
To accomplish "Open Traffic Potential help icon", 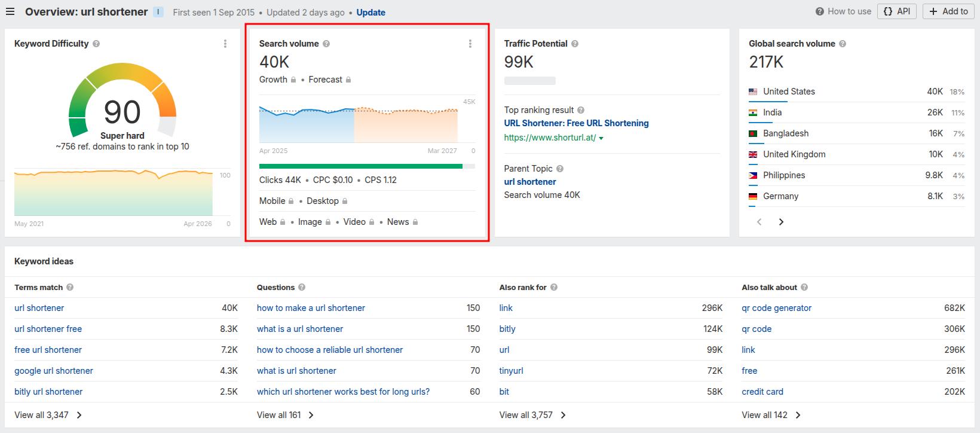I will [575, 44].
